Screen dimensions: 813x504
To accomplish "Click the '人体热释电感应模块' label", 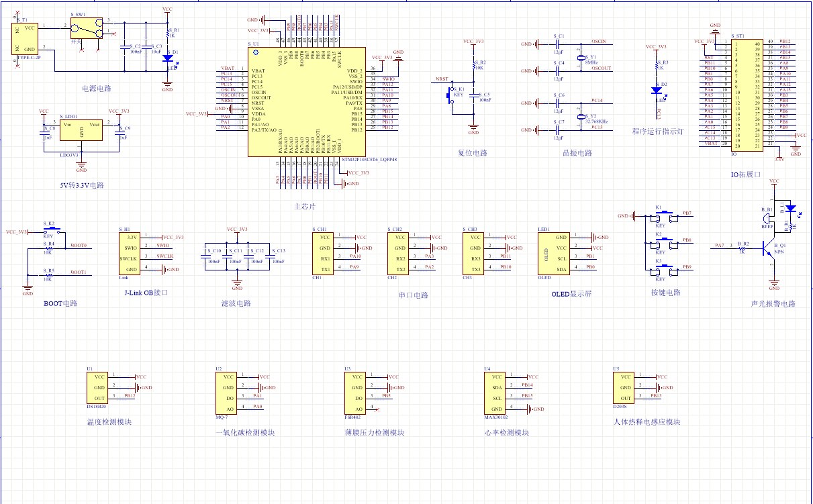I will [x=647, y=421].
